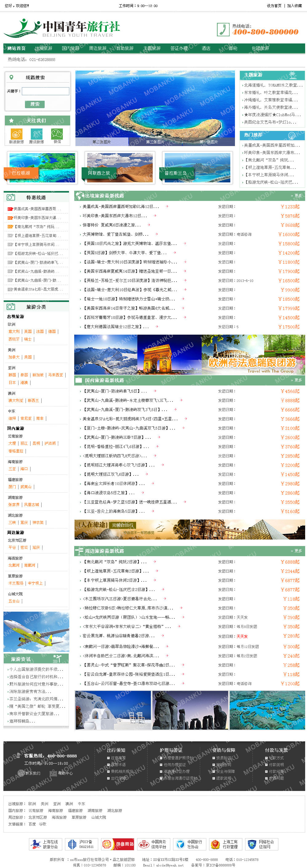Screen dimensions: 307x868
Task: Open 澳大利亚 under 澳洲 category
Action: [16, 401]
